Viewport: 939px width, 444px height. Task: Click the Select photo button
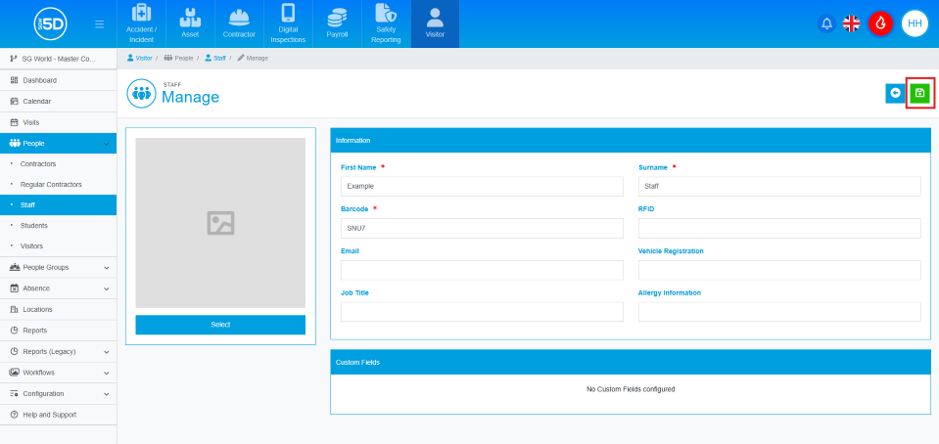coord(220,325)
